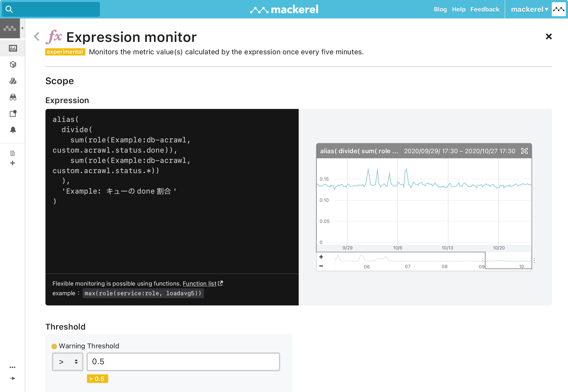Screen dimensions: 568x392
Task: Open the custom dashboard document icon
Action: click(x=12, y=153)
